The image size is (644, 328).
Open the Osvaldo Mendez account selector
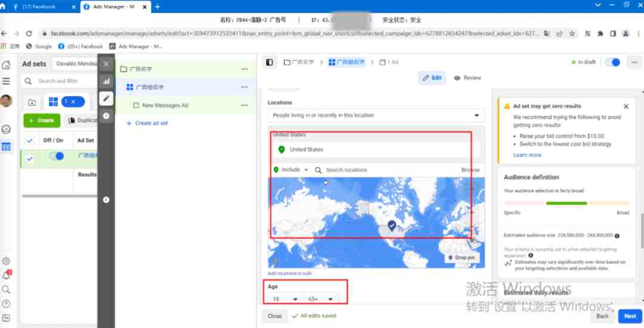(x=76, y=64)
